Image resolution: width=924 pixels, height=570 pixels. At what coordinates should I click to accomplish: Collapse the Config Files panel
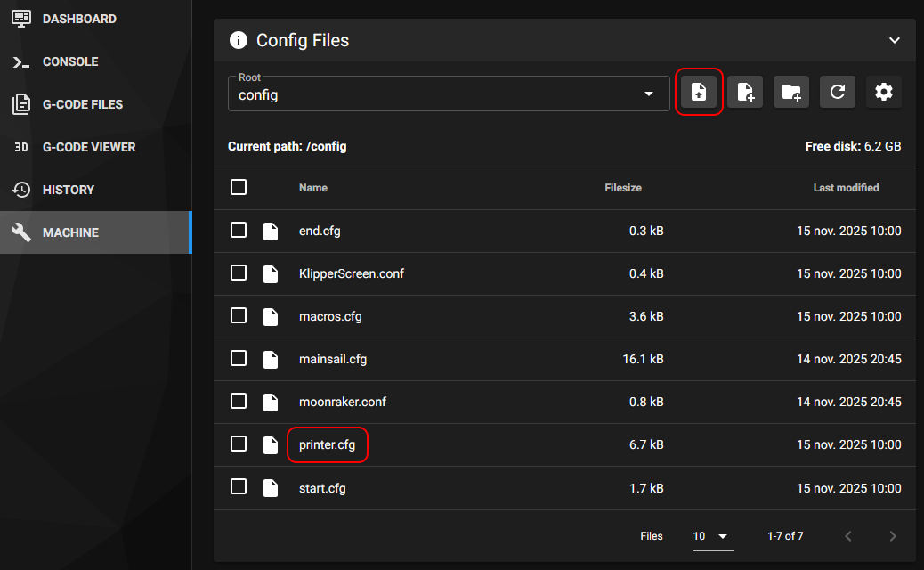click(895, 40)
